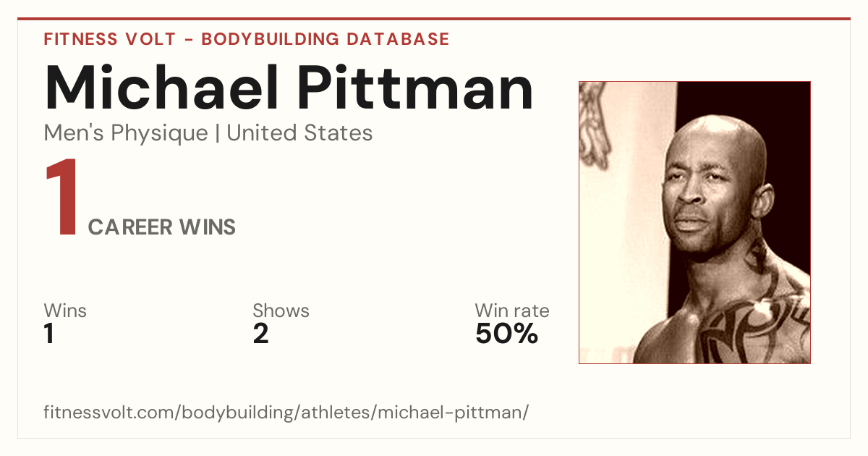Click the CAREER WINS label
The image size is (868, 456).
pyautogui.click(x=162, y=227)
